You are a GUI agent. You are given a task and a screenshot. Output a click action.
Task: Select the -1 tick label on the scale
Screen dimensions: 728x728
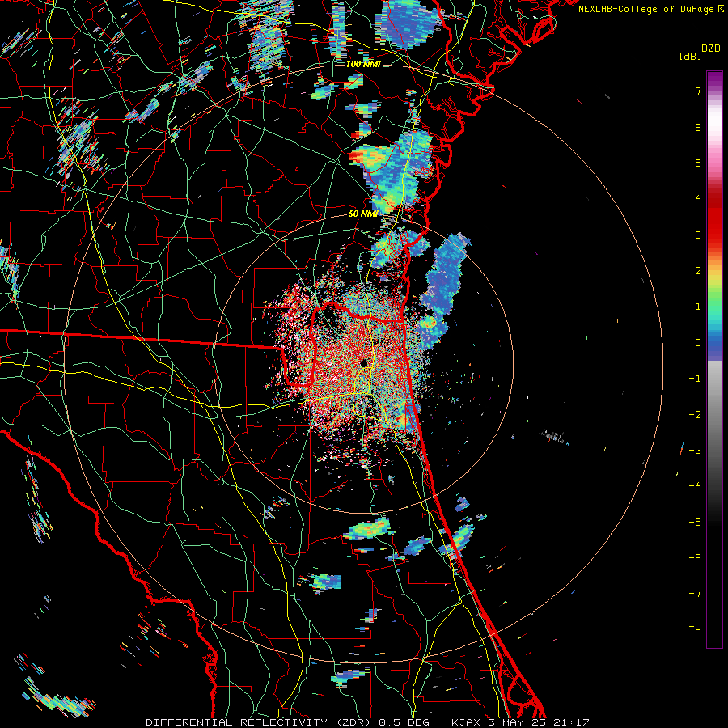point(695,379)
